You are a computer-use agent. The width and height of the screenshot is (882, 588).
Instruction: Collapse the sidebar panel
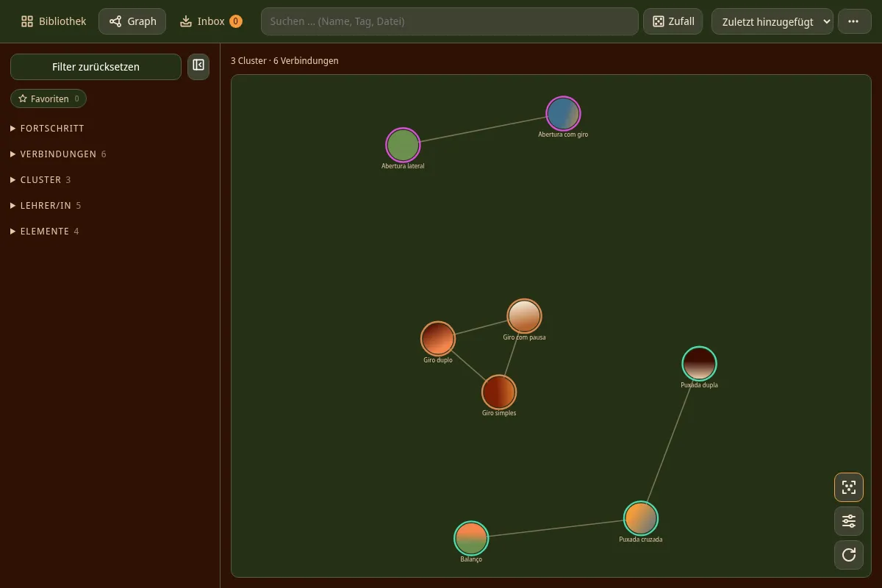click(x=198, y=67)
